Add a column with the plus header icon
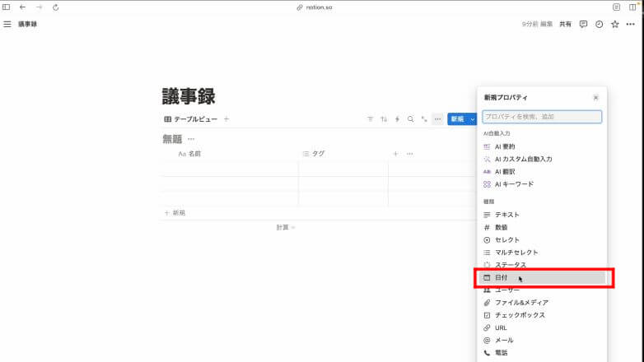Image resolution: width=644 pixels, height=362 pixels. coord(395,154)
